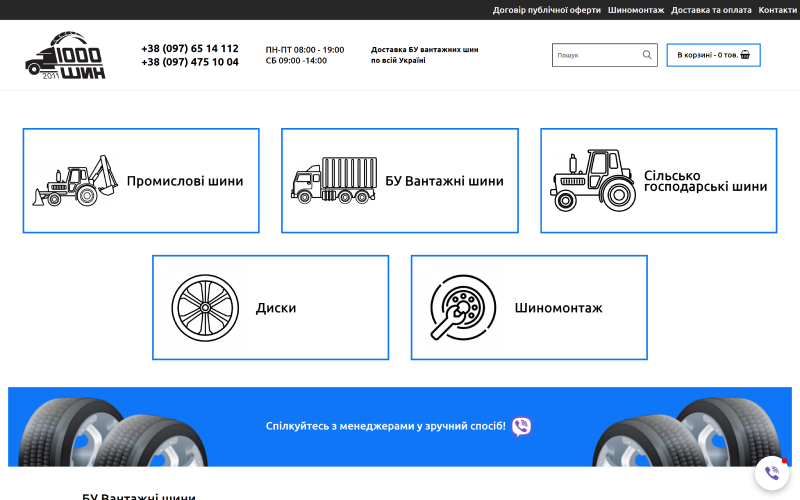Open the Диски category
Screen dimensions: 800x500
coord(270,308)
